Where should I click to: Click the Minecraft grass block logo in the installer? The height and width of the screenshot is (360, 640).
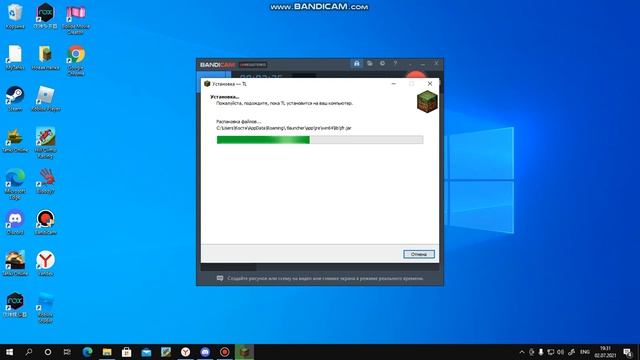[427, 101]
